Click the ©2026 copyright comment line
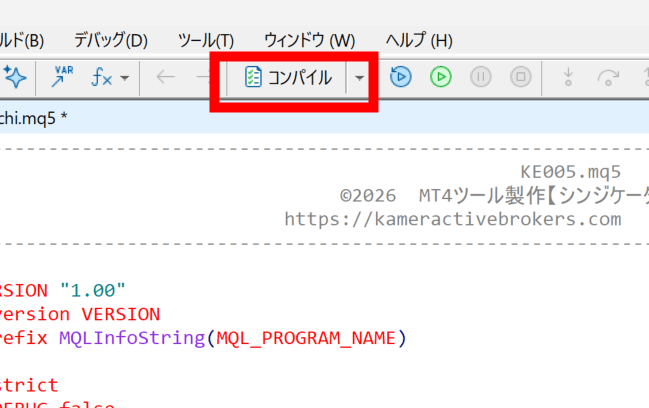 [x=494, y=195]
